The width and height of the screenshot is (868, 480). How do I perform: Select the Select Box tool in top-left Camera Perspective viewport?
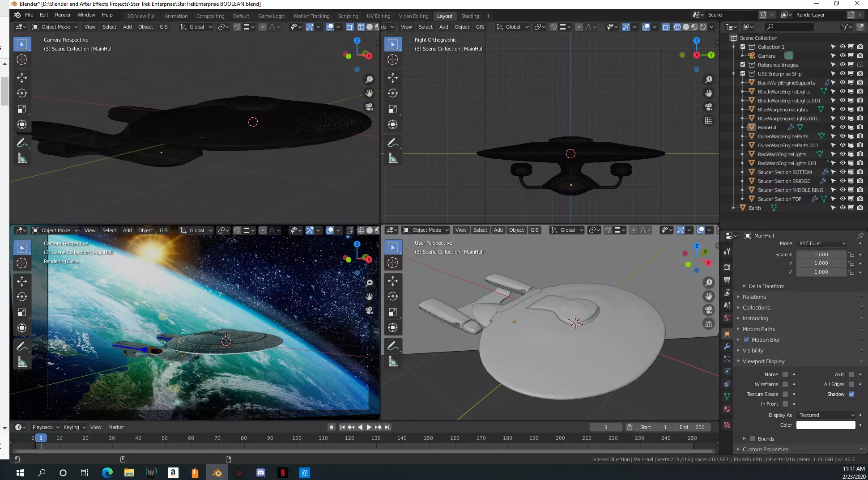[22, 44]
